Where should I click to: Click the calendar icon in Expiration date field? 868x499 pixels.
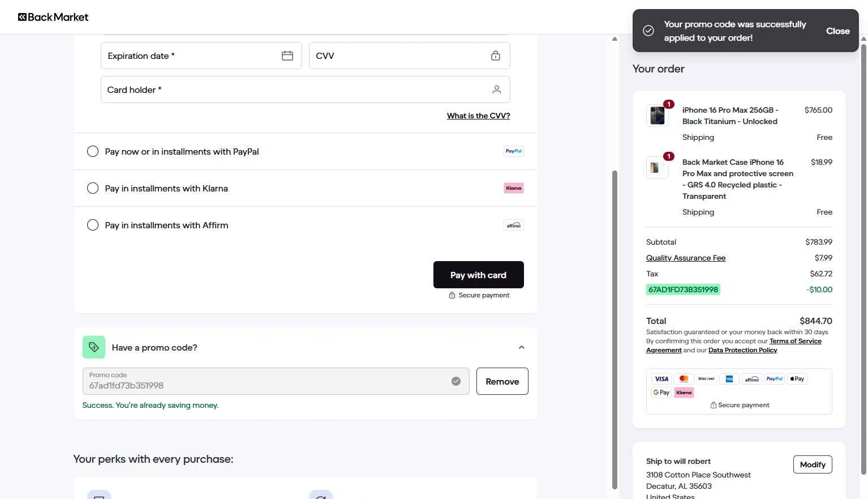tap(287, 56)
